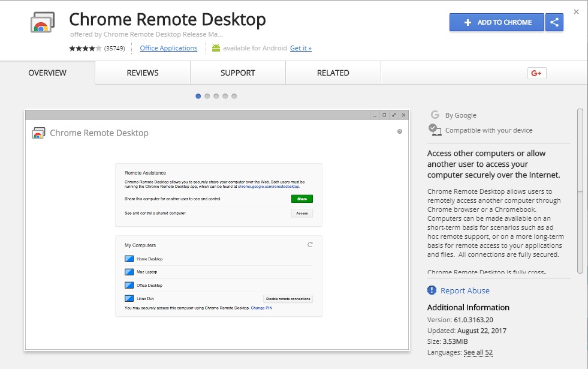Click the help question mark icon in screenshot
This screenshot has height=369, width=588.
[x=400, y=131]
